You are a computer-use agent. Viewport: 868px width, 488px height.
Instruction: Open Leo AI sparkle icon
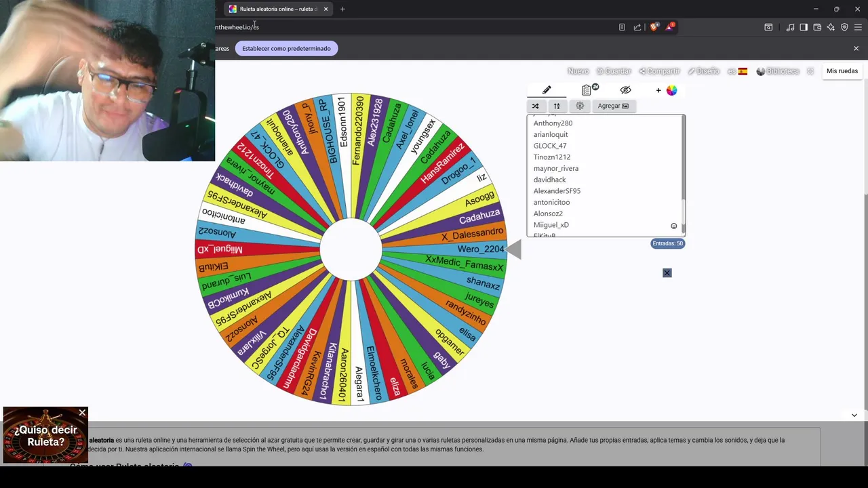[831, 27]
